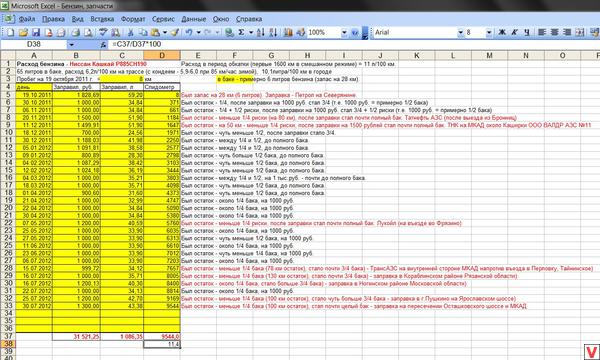Screen dimensions: 600x360
Task: Show the Drawing toolbar
Action: [x=300, y=33]
